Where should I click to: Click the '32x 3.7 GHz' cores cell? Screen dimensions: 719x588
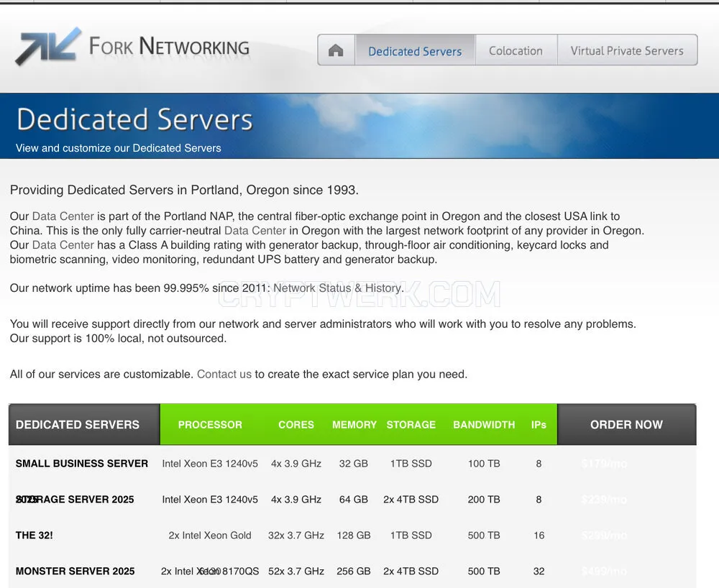[x=296, y=536]
